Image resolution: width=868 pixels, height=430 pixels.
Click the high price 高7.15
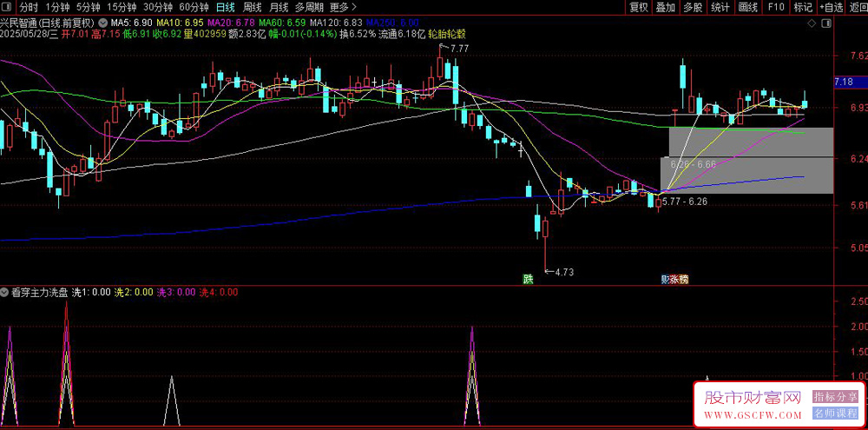[x=105, y=33]
